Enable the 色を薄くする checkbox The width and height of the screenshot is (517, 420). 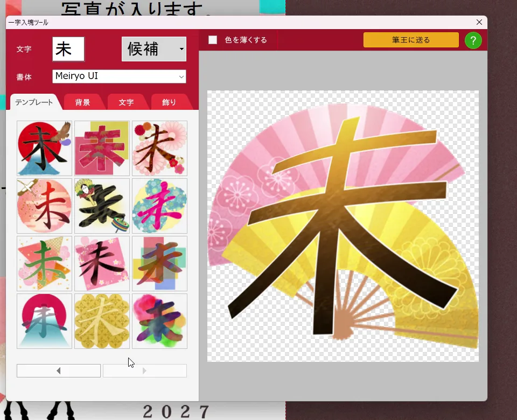213,40
